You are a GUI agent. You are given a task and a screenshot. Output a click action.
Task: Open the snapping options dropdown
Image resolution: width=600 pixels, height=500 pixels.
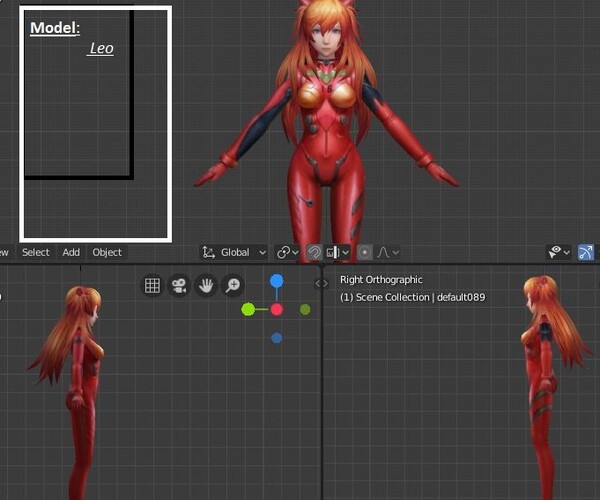[337, 252]
